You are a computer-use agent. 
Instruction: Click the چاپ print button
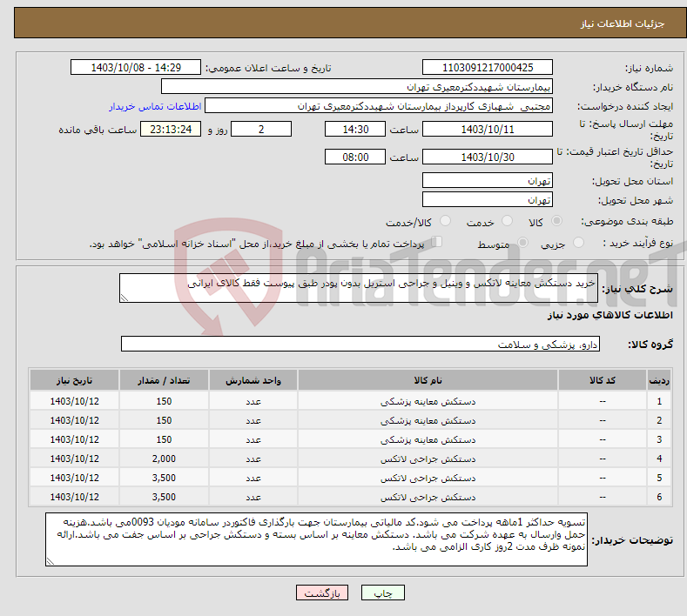coord(382,593)
